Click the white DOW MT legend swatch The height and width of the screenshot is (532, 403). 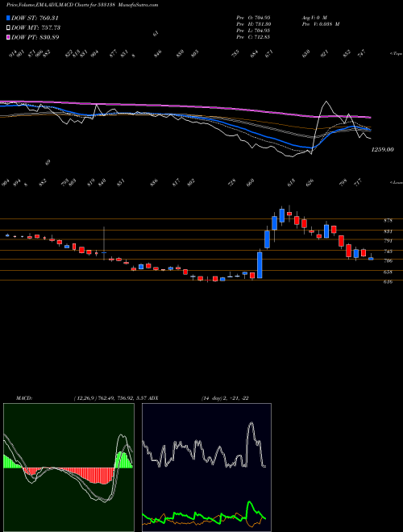coord(8,27)
